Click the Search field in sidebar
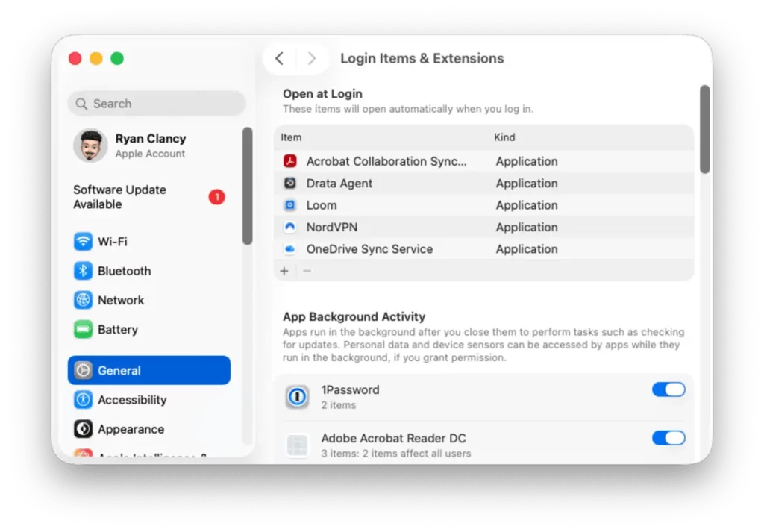This screenshot has height=532, width=764. [157, 104]
